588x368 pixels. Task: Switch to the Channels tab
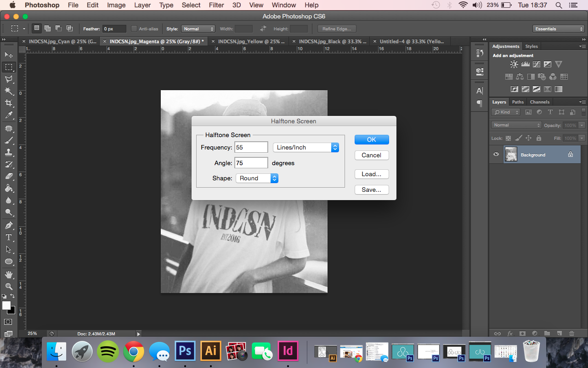540,102
